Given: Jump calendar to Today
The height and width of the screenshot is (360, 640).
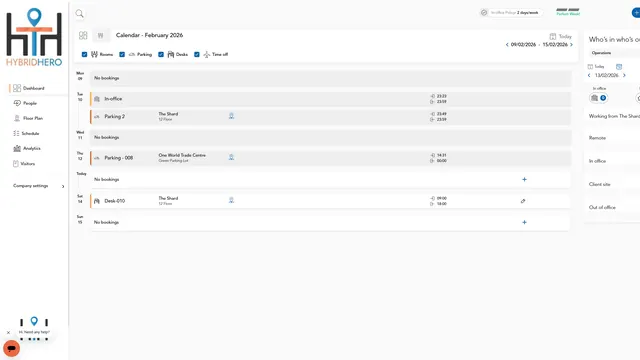Looking at the screenshot, I should tap(561, 36).
